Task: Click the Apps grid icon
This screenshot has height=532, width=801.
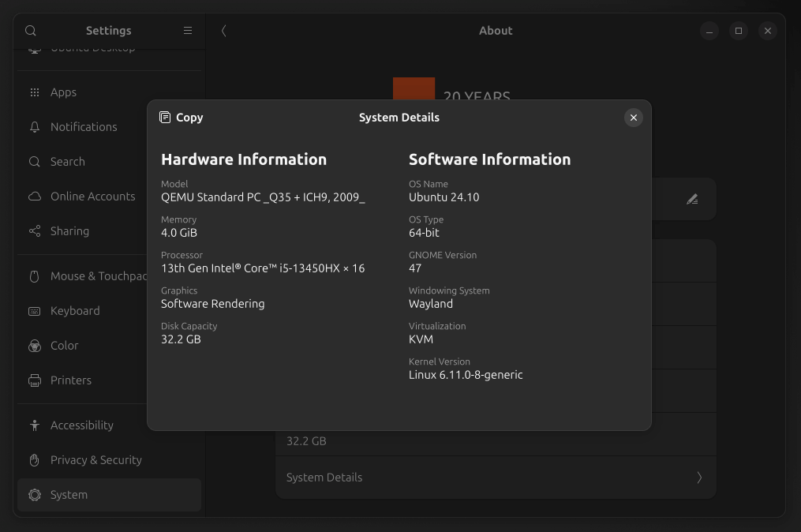Action: tap(35, 92)
